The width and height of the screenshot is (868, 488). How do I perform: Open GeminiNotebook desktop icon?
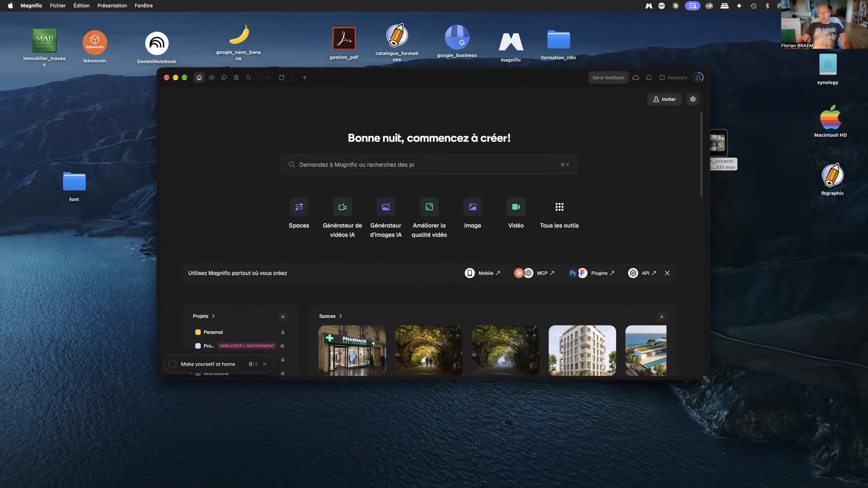(x=157, y=48)
